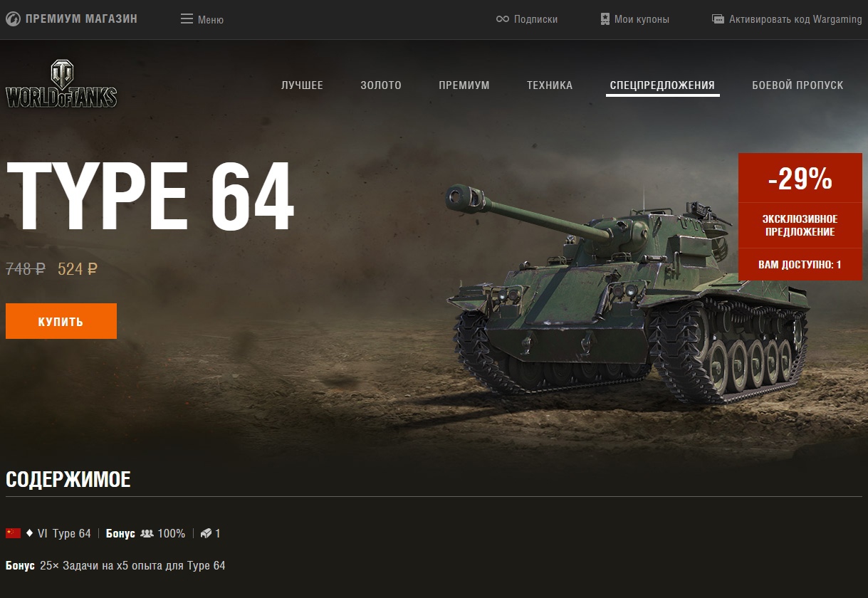Click the Type 64 tank image

click(x=627, y=295)
